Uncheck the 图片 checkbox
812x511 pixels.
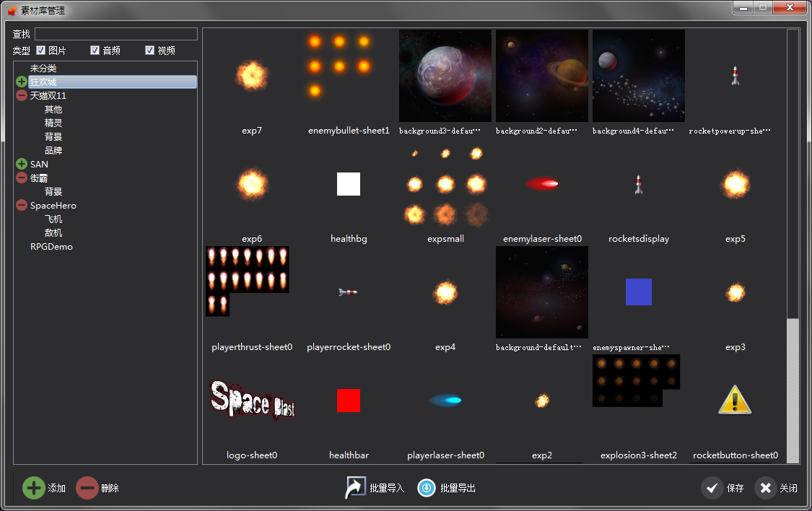pyautogui.click(x=41, y=50)
